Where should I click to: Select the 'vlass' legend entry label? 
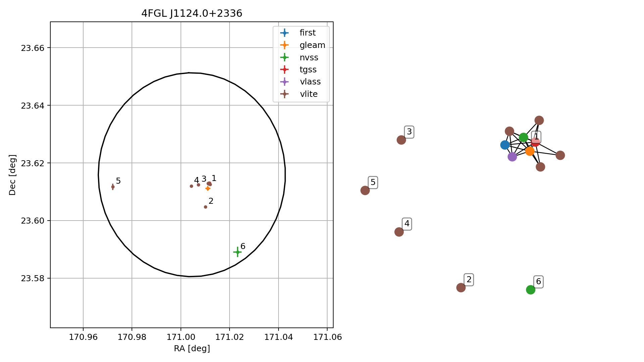310,82
